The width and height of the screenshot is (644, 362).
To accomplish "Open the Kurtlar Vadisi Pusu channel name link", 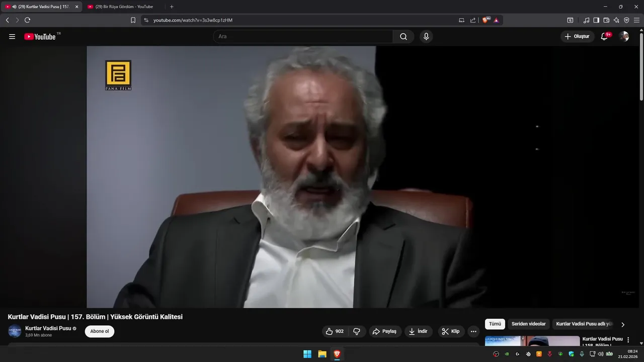I will click(48, 328).
